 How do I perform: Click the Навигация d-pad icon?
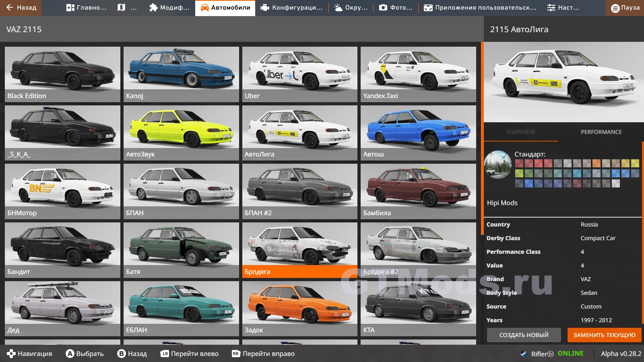coord(11,354)
